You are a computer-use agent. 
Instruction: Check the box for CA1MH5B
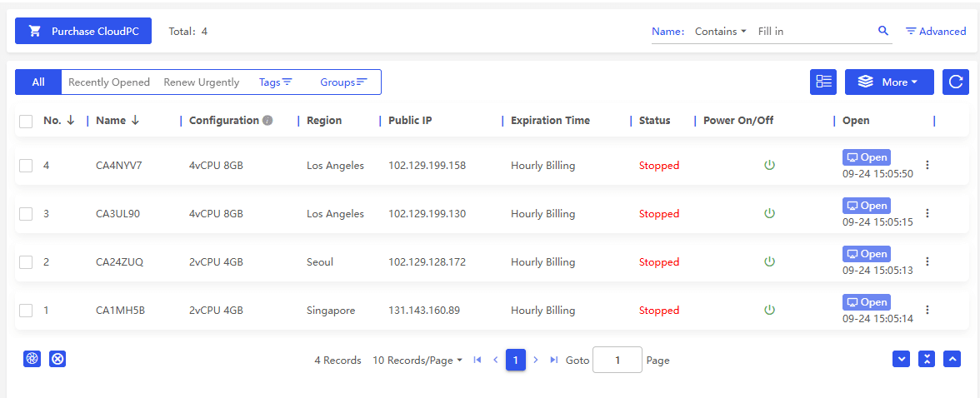coord(26,311)
